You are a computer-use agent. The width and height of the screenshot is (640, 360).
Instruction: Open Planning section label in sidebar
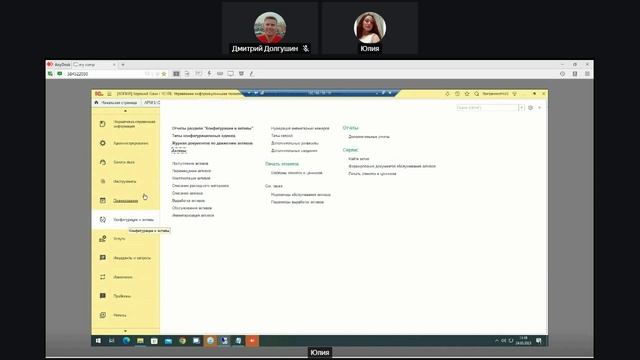[126, 200]
